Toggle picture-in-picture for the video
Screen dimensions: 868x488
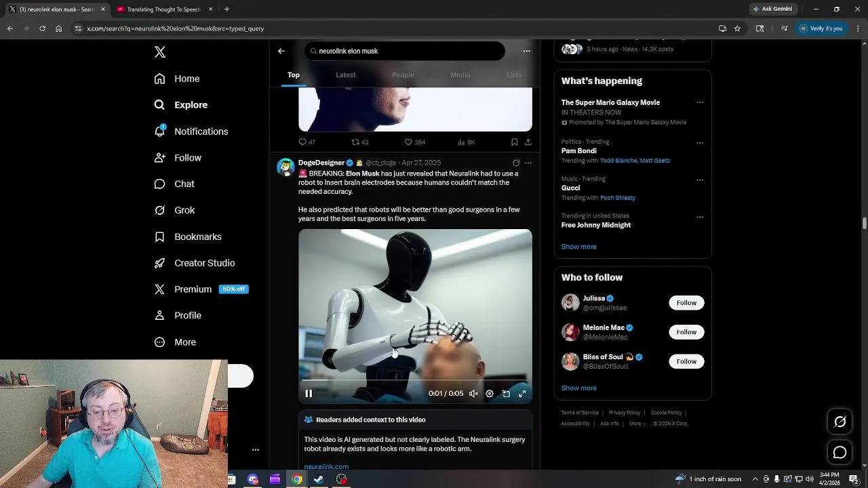pos(506,394)
